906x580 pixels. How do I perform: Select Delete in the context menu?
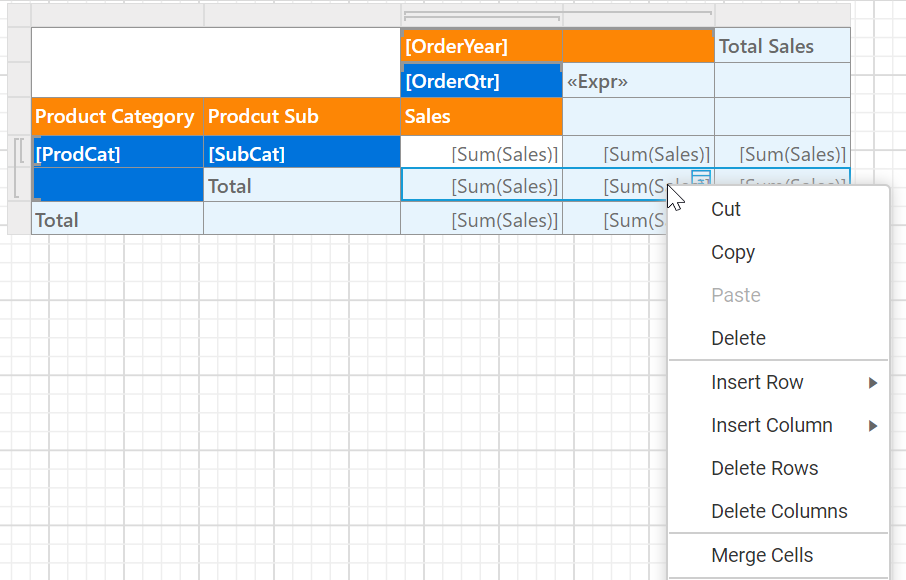(x=738, y=338)
